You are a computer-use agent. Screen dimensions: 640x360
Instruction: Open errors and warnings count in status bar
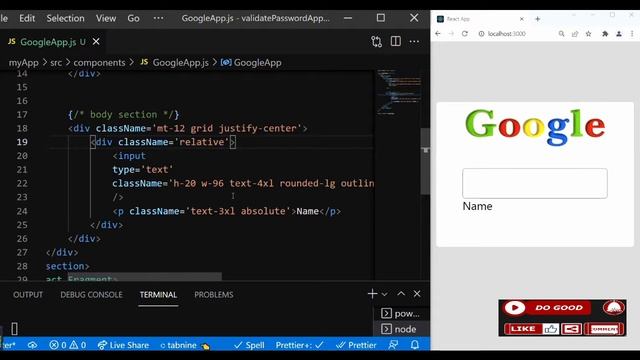coord(68,345)
